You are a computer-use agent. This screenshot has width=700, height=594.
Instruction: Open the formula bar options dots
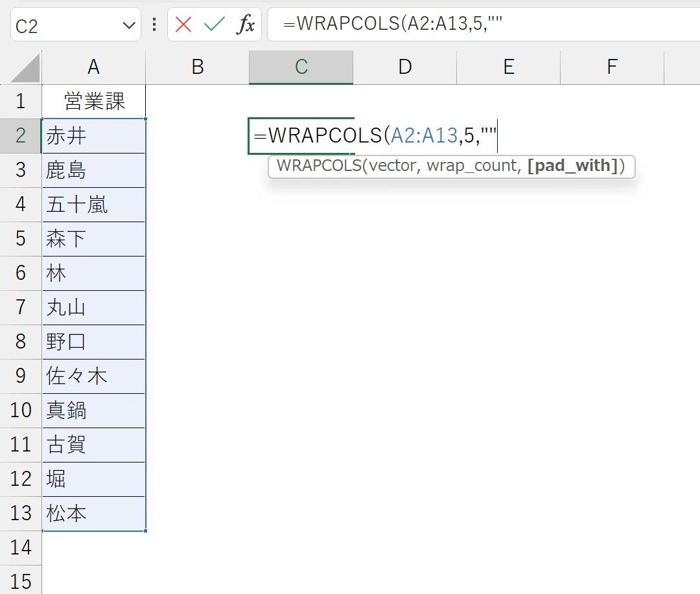click(154, 25)
